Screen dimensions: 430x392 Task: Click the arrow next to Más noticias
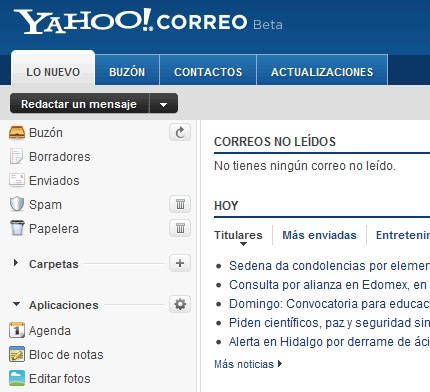click(x=280, y=364)
